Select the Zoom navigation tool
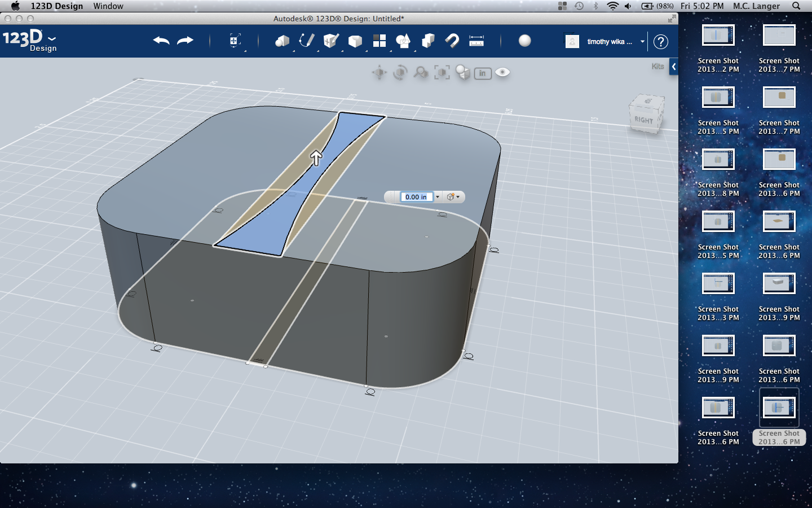 pyautogui.click(x=421, y=72)
